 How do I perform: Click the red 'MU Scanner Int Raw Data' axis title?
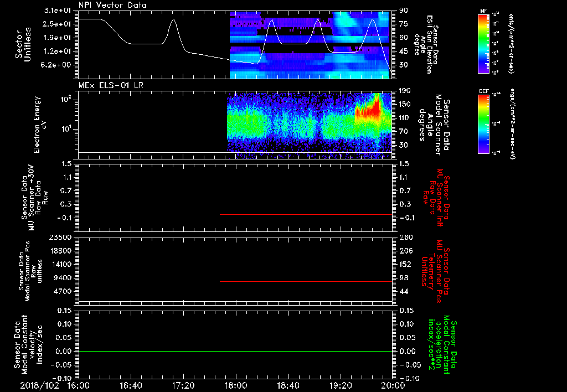pos(436,198)
